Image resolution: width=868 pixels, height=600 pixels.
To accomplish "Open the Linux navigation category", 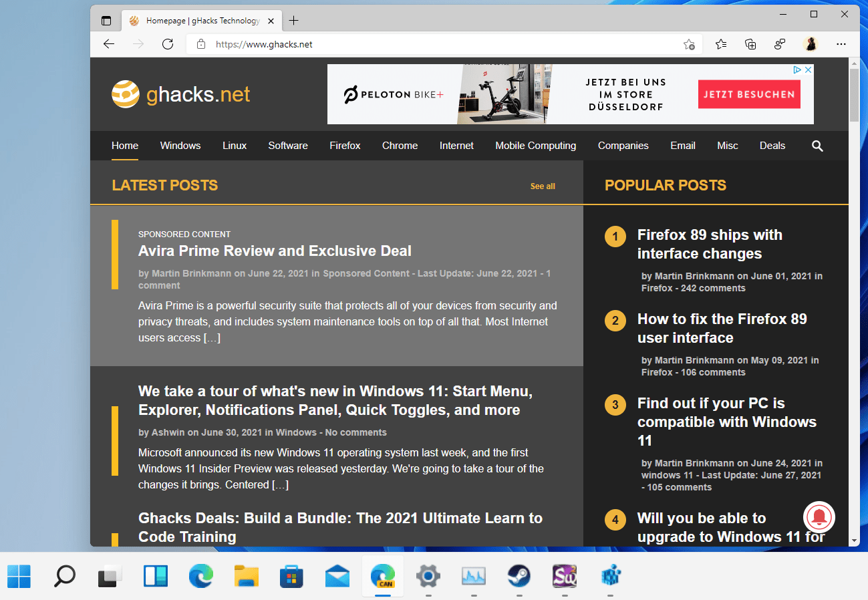I will (x=235, y=146).
